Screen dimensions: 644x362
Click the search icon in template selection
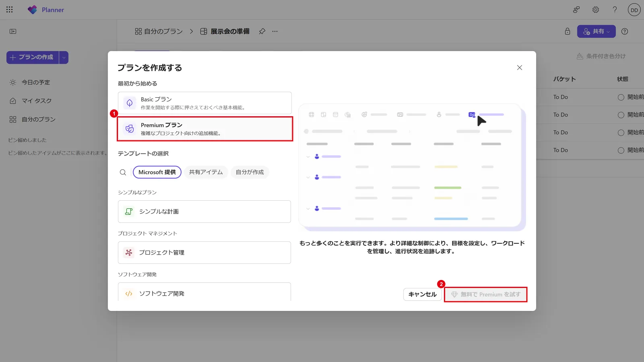pyautogui.click(x=123, y=172)
